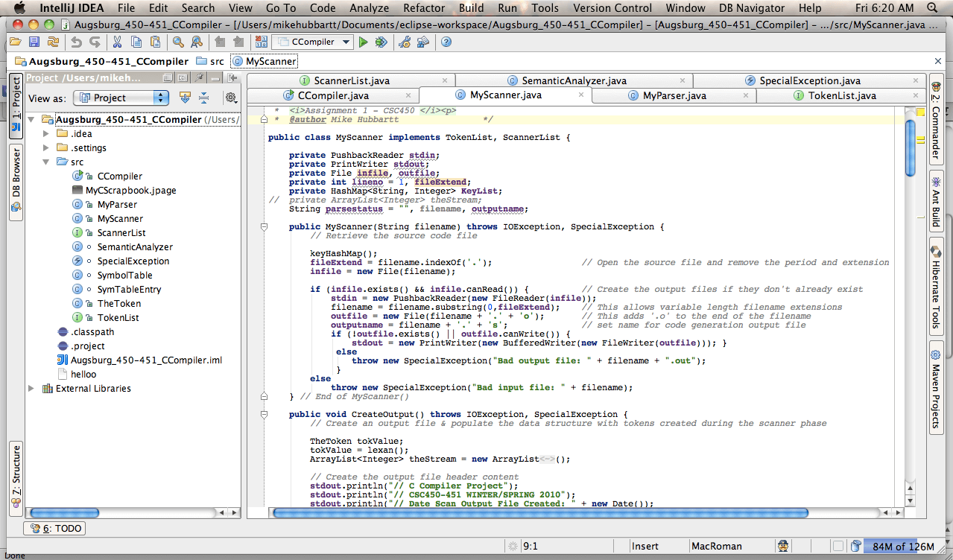Switch to SemanticAnalyzer.java tab
Image resolution: width=953 pixels, height=560 pixels.
(x=574, y=80)
